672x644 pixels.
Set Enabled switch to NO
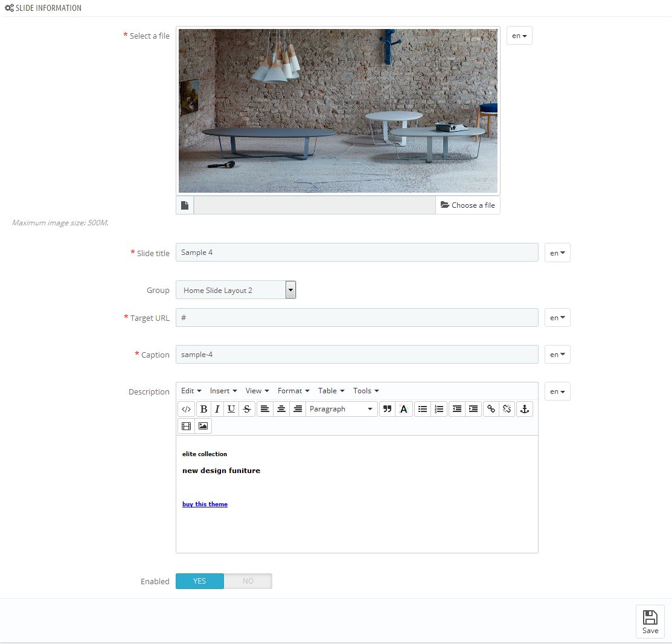pyautogui.click(x=248, y=581)
